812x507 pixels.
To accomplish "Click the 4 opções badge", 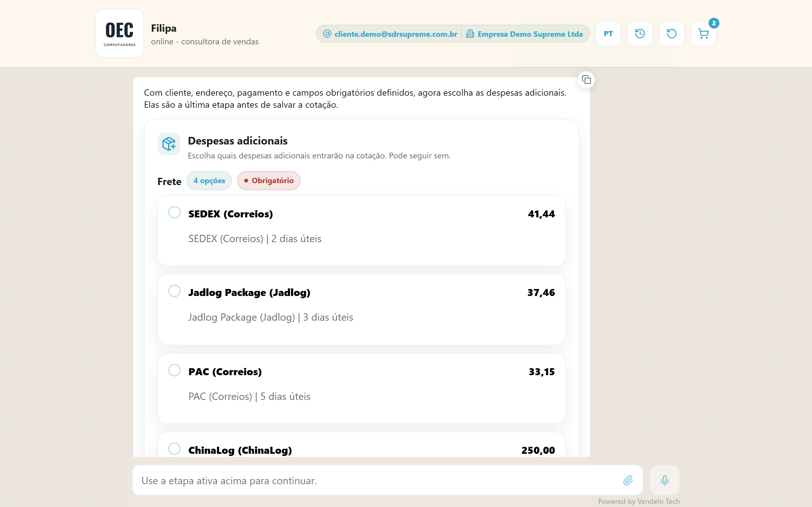I will pyautogui.click(x=209, y=181).
